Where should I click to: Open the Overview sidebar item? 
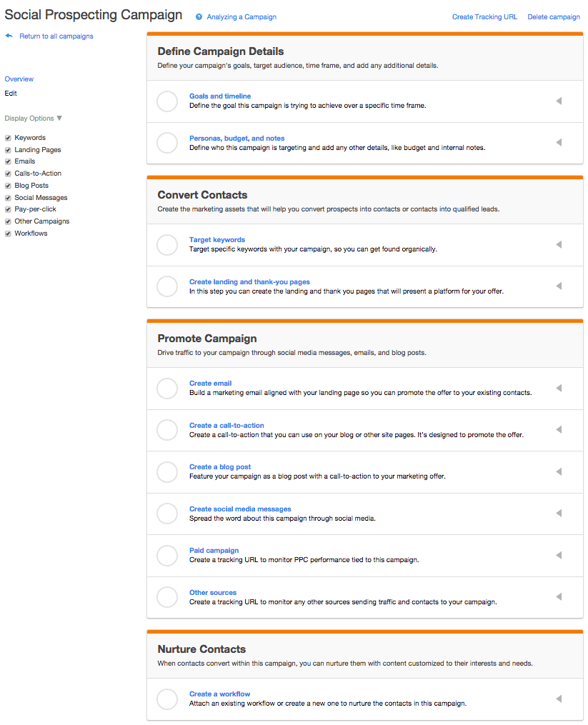point(19,79)
